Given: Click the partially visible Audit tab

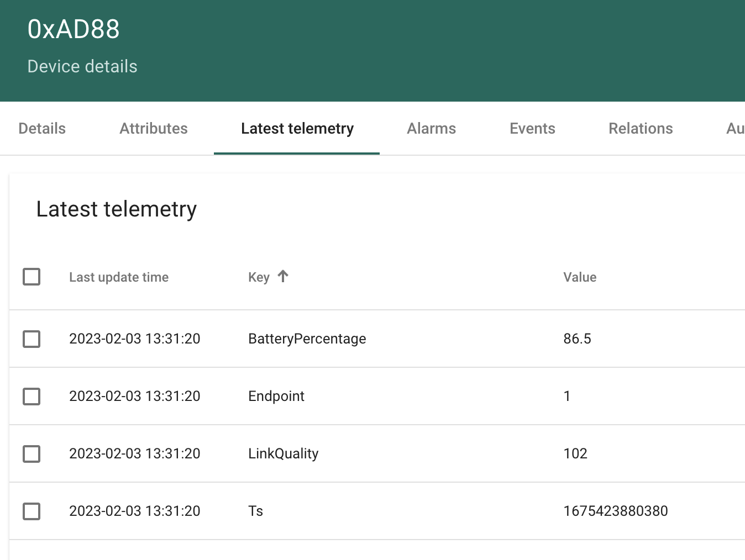Looking at the screenshot, I should [735, 128].
